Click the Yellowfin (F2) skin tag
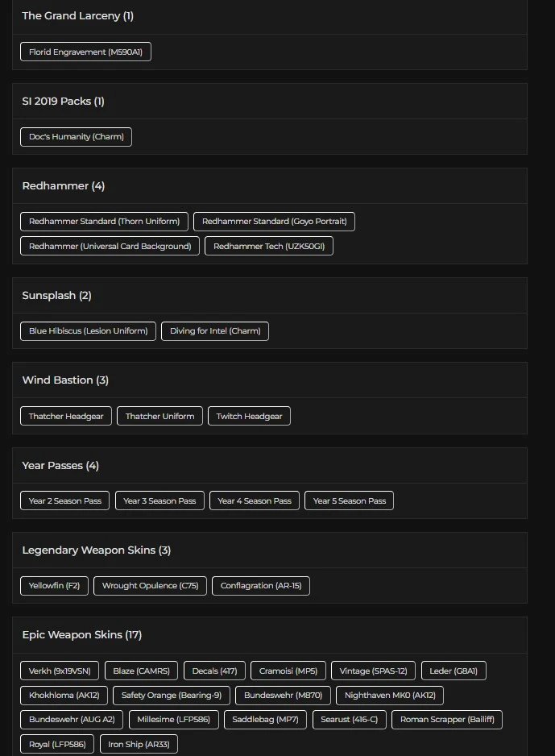This screenshot has width=555, height=756. (54, 586)
